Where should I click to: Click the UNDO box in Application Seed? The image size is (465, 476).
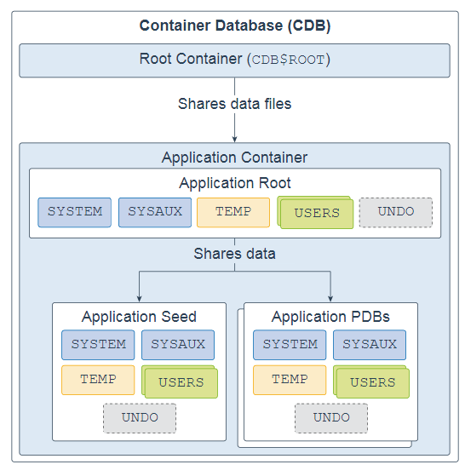(140, 418)
